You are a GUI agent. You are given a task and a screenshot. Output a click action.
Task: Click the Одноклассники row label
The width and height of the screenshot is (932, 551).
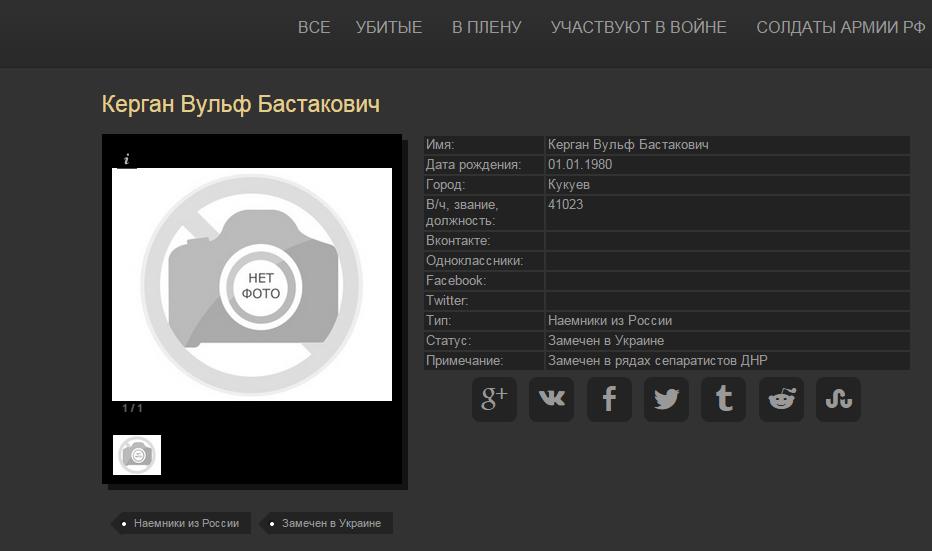tap(474, 260)
